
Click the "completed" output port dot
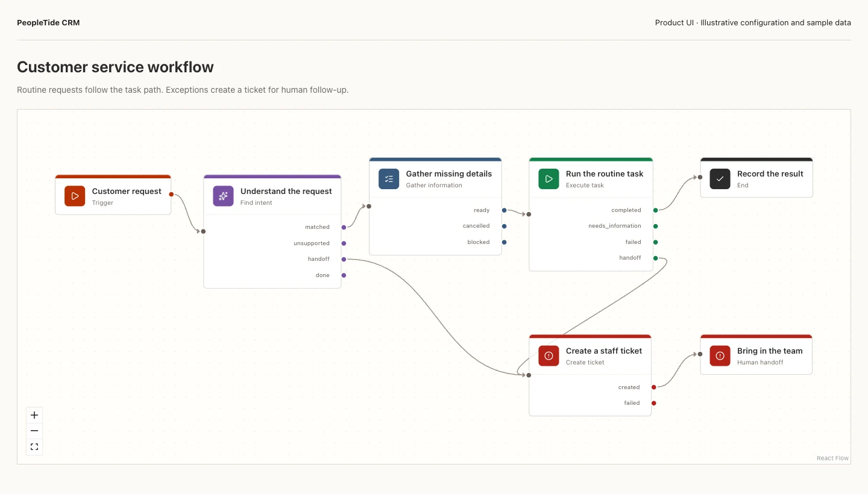coord(655,210)
